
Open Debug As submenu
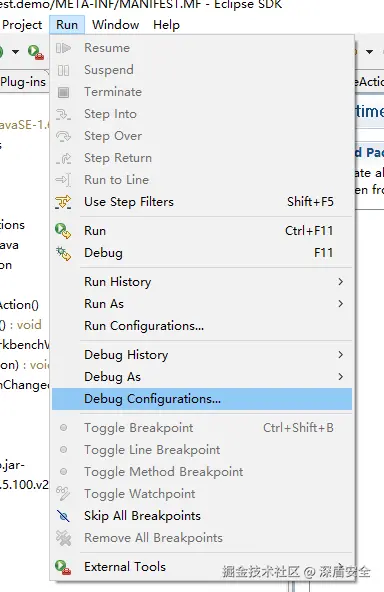click(202, 376)
